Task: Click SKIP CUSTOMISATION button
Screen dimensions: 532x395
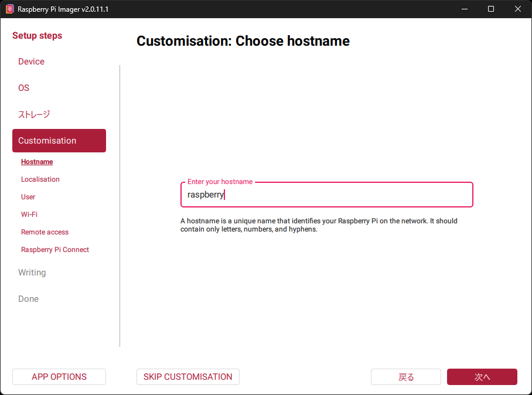Action: (x=188, y=377)
